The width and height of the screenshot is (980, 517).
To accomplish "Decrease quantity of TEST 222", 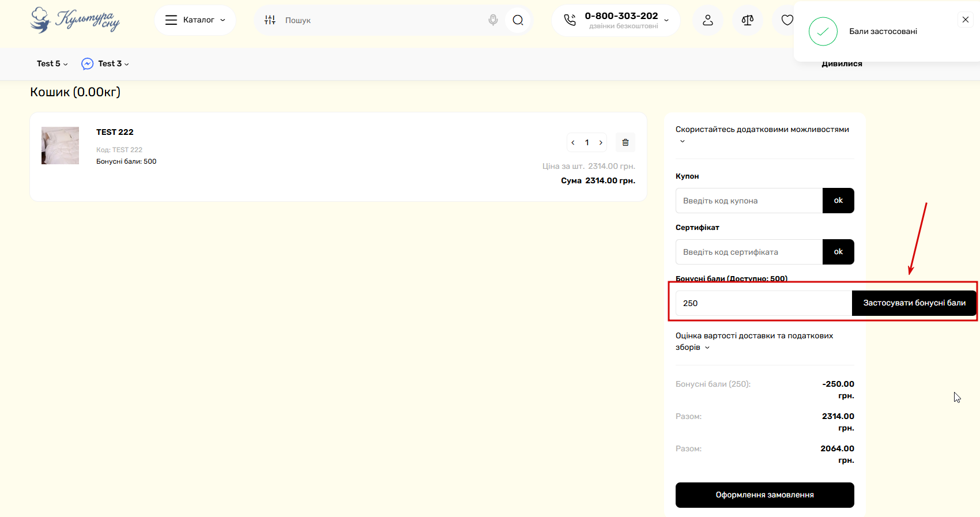I will pyautogui.click(x=573, y=142).
